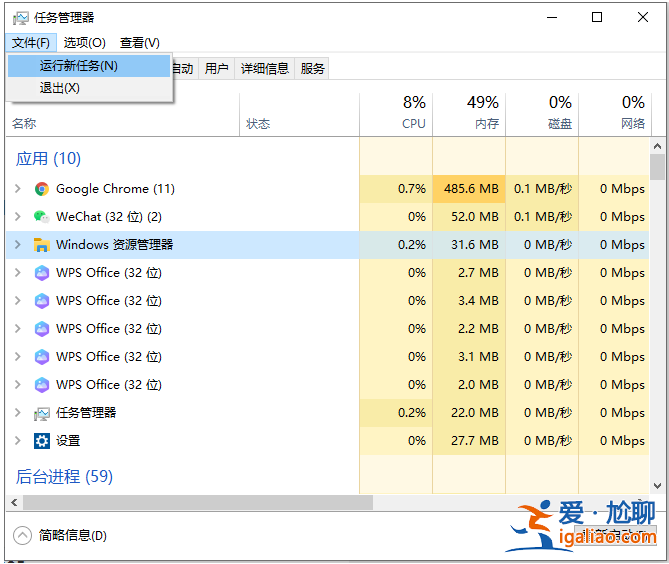Select the 设置 row name
This screenshot has height=564, width=669.
(x=68, y=441)
